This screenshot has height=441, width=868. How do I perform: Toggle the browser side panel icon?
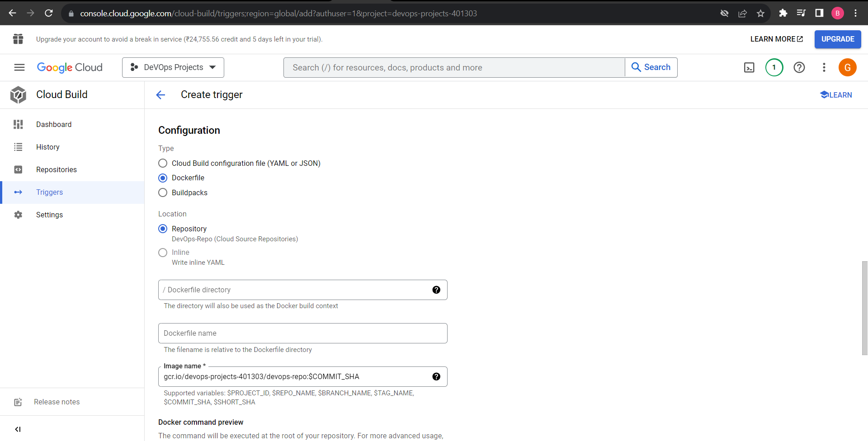coord(819,13)
